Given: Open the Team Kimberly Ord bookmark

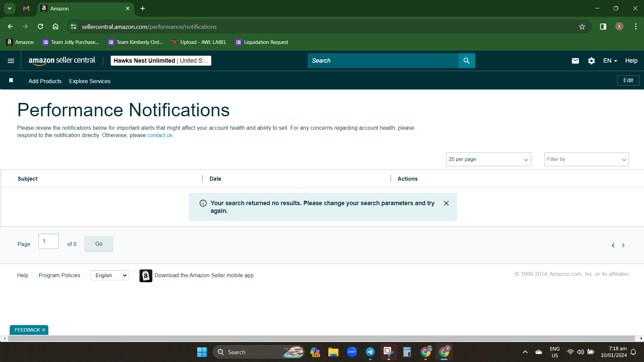Looking at the screenshot, I should (x=136, y=42).
